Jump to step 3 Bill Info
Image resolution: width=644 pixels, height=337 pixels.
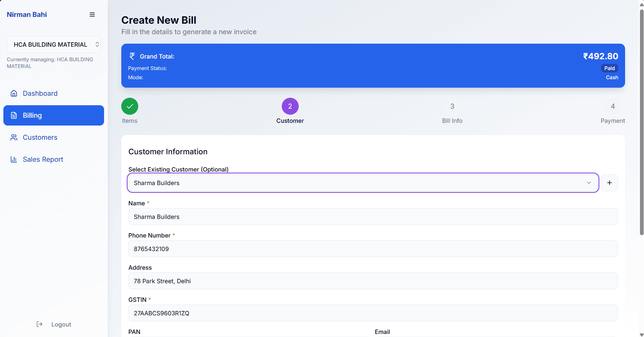click(x=452, y=106)
